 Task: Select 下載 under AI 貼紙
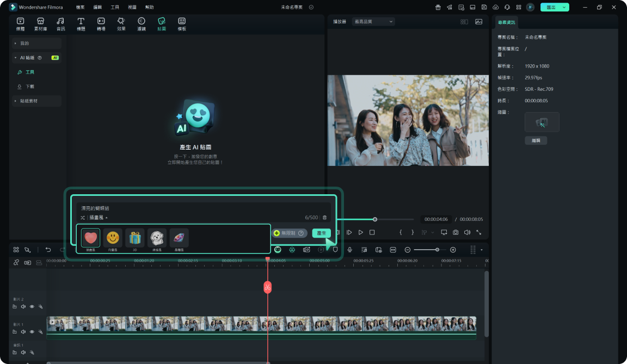click(x=26, y=87)
